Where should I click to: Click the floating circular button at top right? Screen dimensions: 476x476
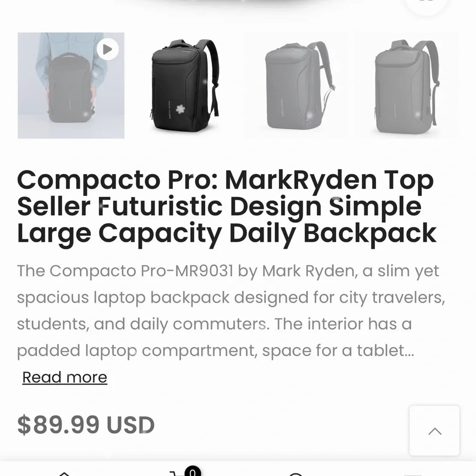(425, 4)
